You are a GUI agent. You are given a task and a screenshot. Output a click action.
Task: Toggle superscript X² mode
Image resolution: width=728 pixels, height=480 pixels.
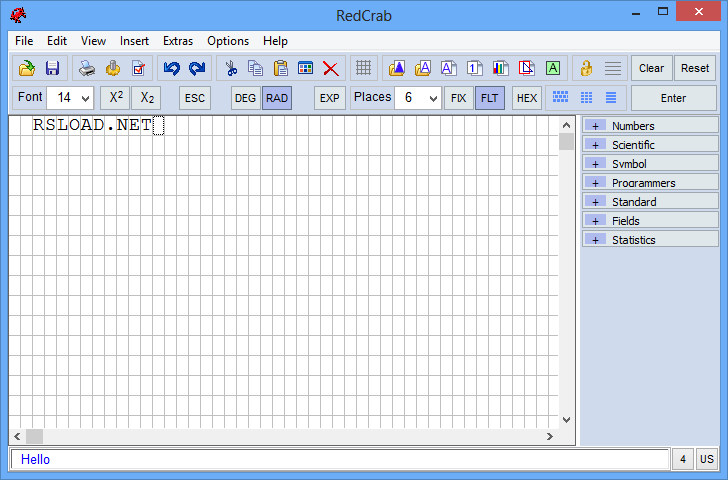[116, 97]
